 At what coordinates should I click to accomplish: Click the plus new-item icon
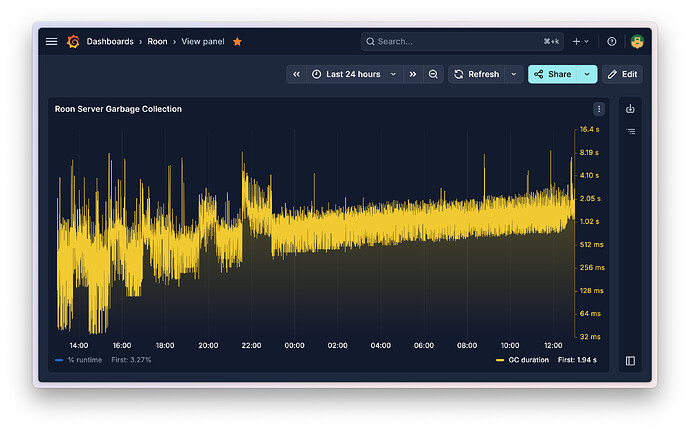coord(576,41)
